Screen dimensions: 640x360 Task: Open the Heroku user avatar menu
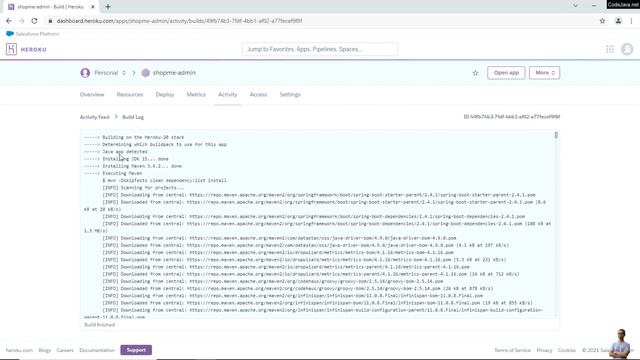pos(627,49)
